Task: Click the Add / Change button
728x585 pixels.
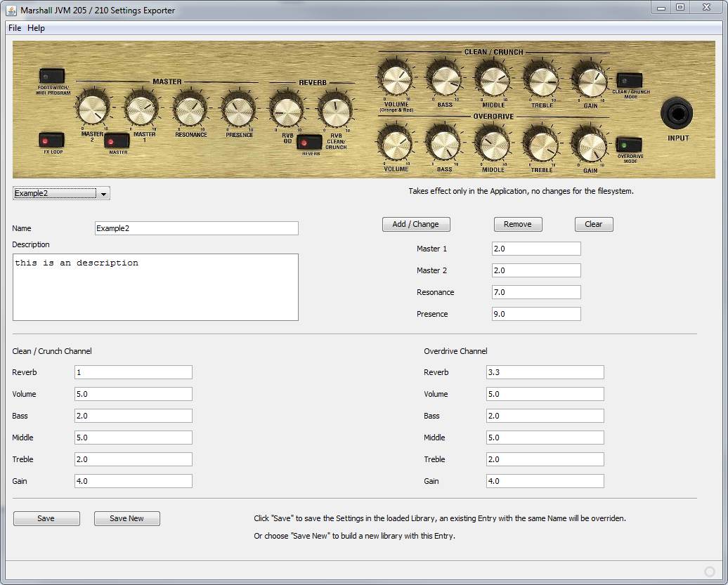Action: (416, 224)
